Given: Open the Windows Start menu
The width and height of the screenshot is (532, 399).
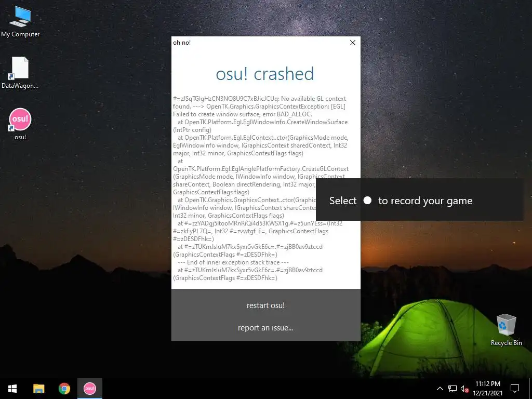Looking at the screenshot, I should pos(12,389).
